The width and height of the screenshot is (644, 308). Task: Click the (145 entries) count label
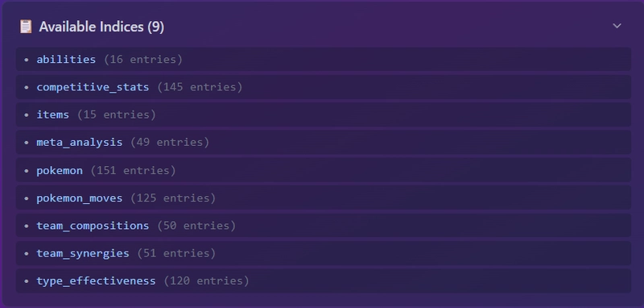[x=200, y=87]
